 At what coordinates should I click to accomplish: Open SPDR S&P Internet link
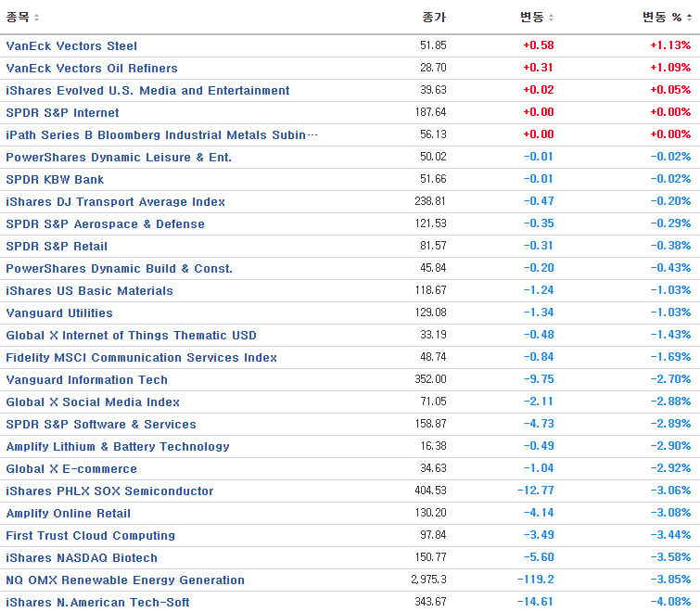(62, 113)
